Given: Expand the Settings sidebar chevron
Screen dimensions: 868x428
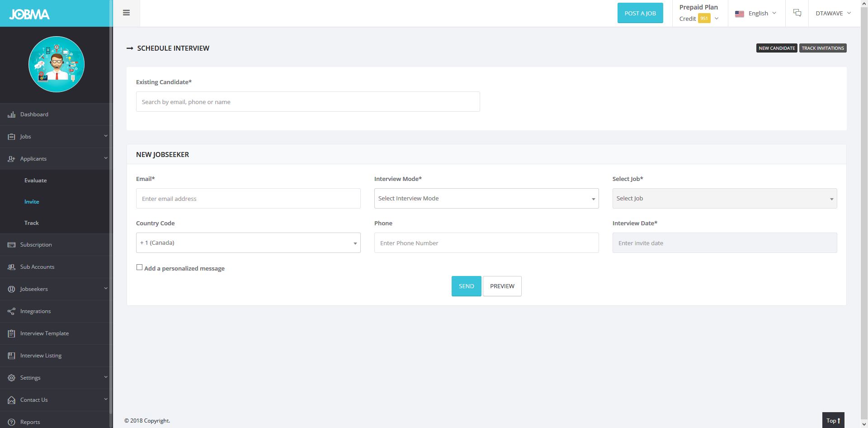Looking at the screenshot, I should (106, 377).
